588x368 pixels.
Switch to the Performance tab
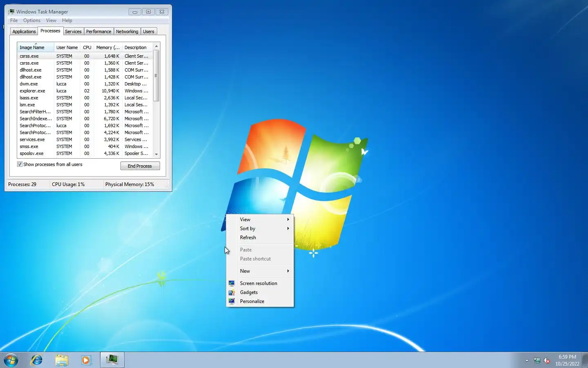(98, 31)
